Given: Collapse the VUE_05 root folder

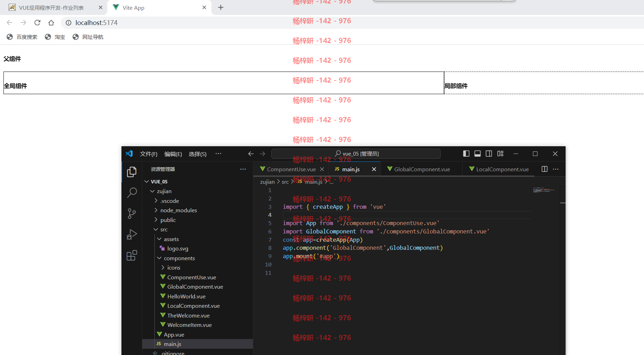Looking at the screenshot, I should (x=147, y=182).
